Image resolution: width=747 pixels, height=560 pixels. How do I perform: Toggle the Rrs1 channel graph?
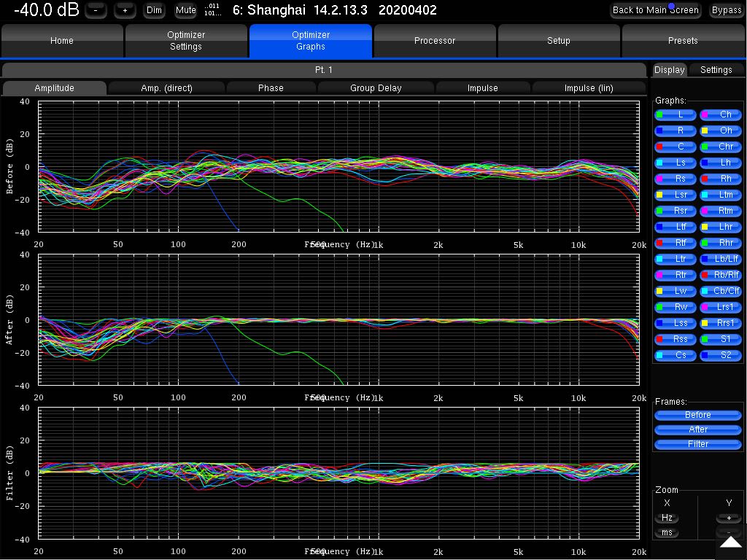click(721, 323)
